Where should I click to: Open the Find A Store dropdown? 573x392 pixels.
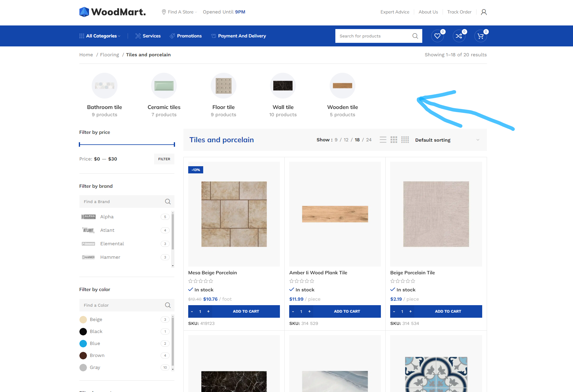(180, 12)
